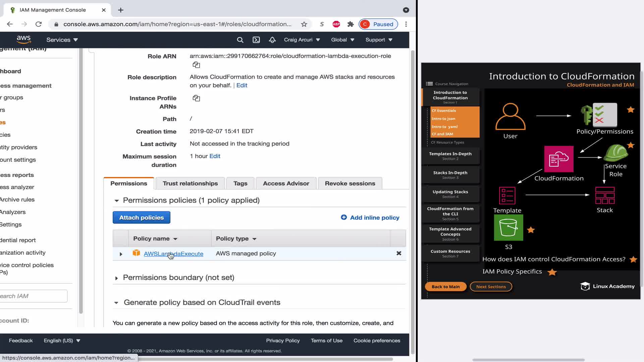Open the Access Advisor tab

coord(286,183)
